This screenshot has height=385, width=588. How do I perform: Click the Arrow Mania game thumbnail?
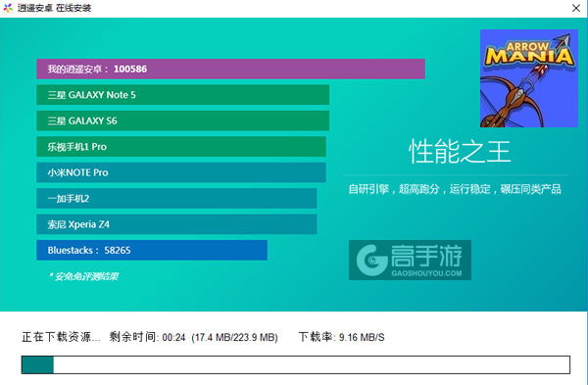pos(529,78)
